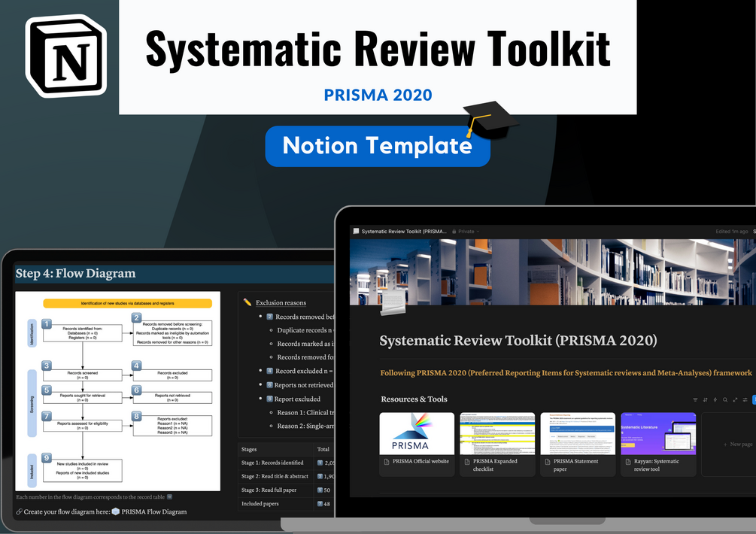Viewport: 756px width, 534px height.
Task: Click the Notion logo cube
Action: pos(66,56)
